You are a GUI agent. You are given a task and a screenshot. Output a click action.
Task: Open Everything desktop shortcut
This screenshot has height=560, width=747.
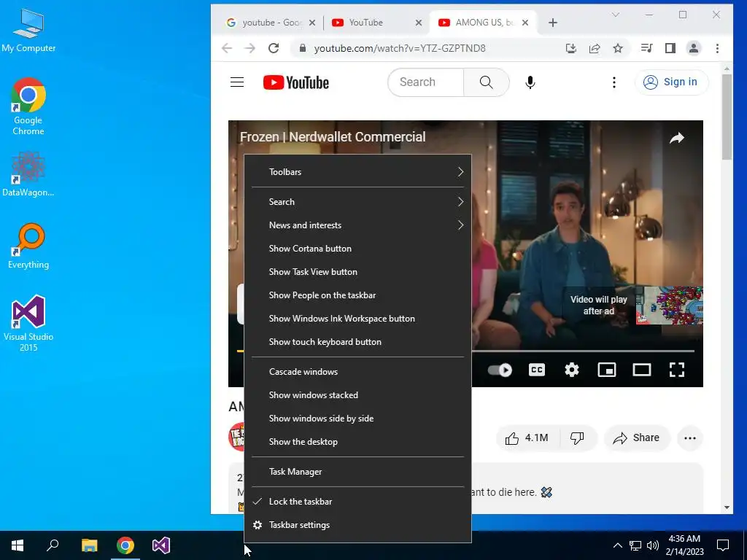(28, 246)
